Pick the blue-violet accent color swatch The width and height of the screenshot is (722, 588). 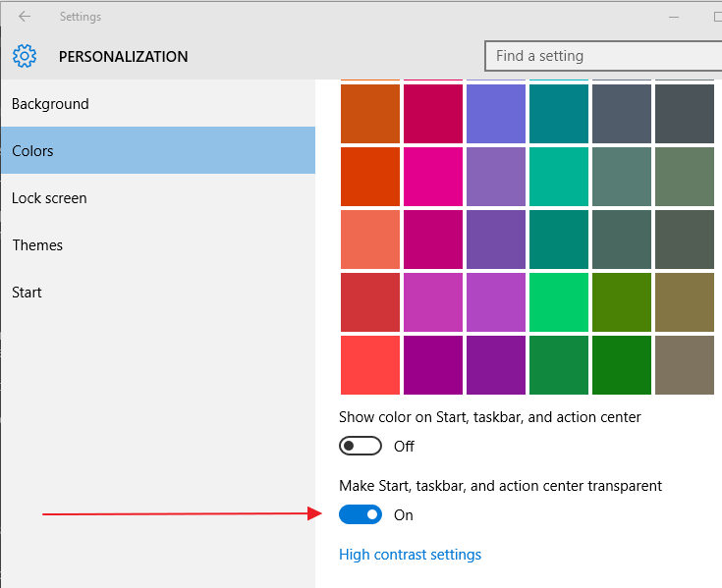[x=496, y=114]
